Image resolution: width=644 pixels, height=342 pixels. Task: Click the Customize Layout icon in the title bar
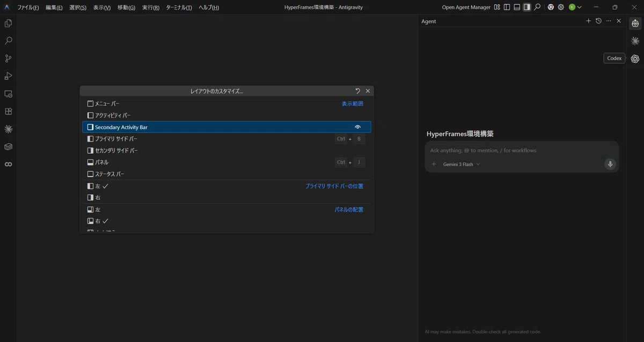(x=497, y=8)
